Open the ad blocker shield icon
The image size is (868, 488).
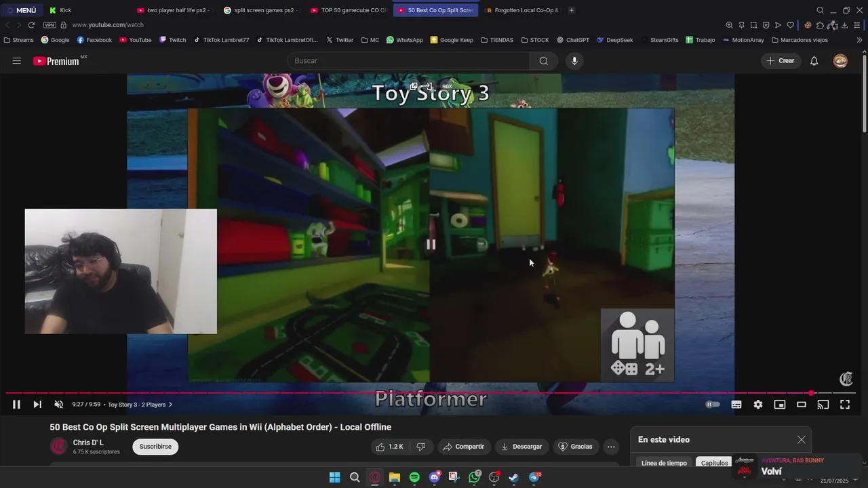766,25
